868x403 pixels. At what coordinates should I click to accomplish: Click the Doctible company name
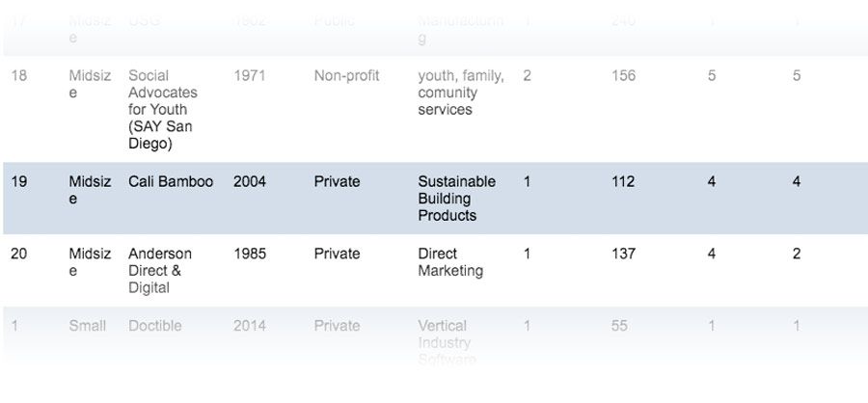pyautogui.click(x=154, y=326)
